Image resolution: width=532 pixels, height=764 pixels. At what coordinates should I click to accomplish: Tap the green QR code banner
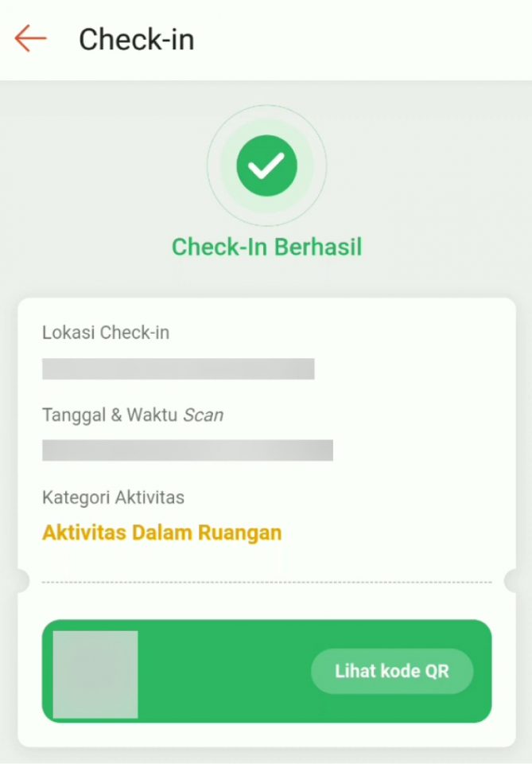(266, 671)
